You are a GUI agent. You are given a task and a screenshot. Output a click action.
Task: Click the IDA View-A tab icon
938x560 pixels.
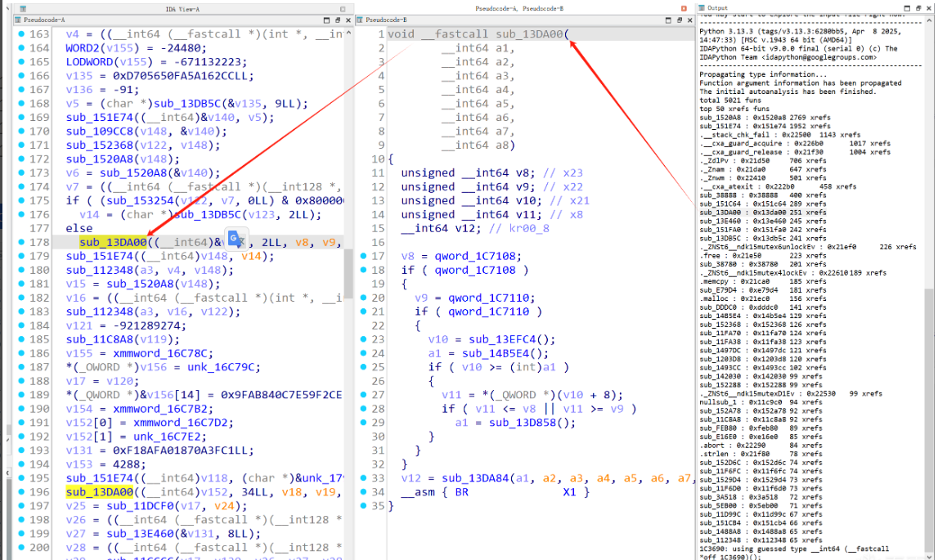point(23,9)
